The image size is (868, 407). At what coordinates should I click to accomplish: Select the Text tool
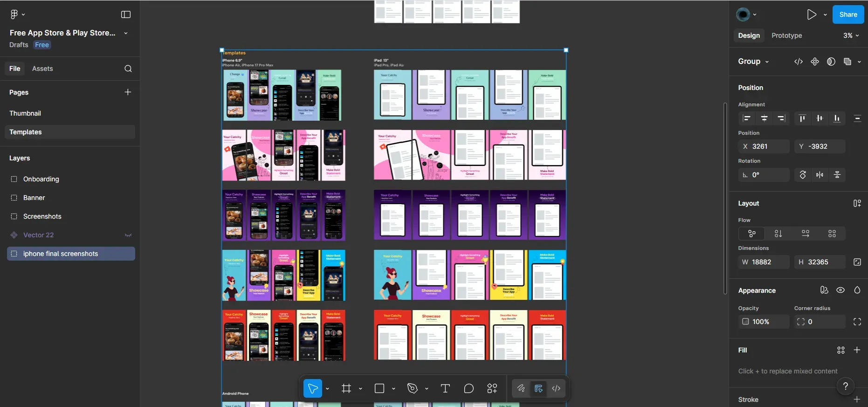[445, 388]
